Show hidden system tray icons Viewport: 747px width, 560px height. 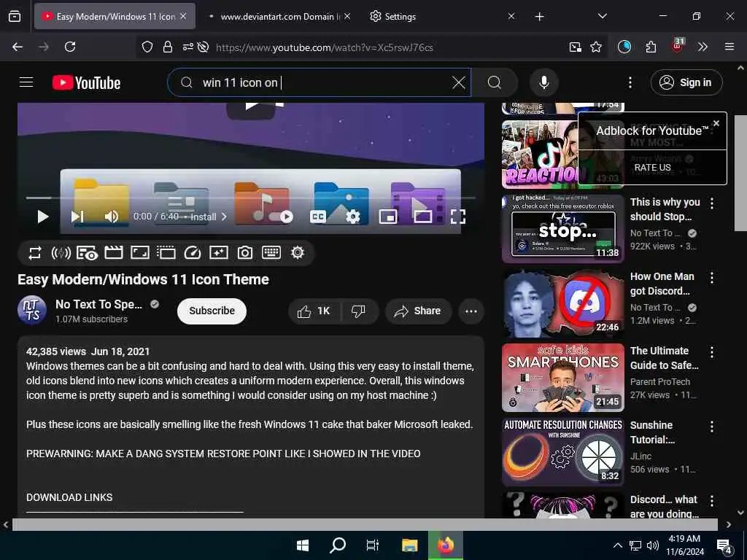click(617, 545)
